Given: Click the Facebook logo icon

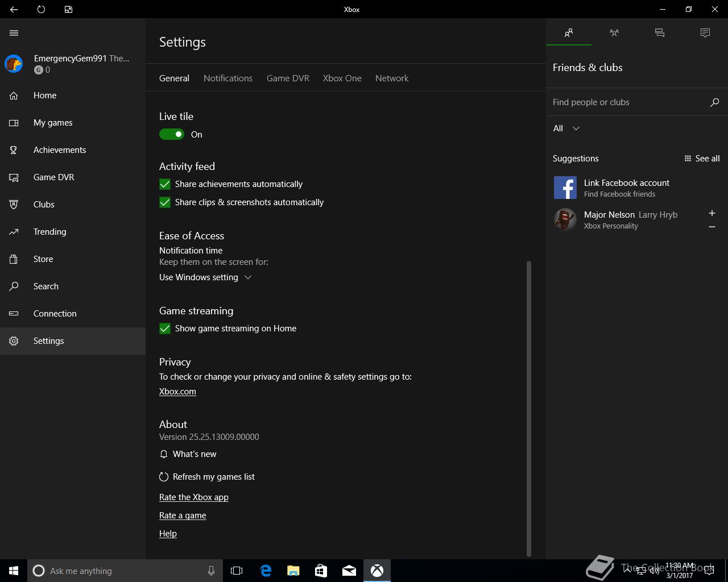Looking at the screenshot, I should 565,188.
